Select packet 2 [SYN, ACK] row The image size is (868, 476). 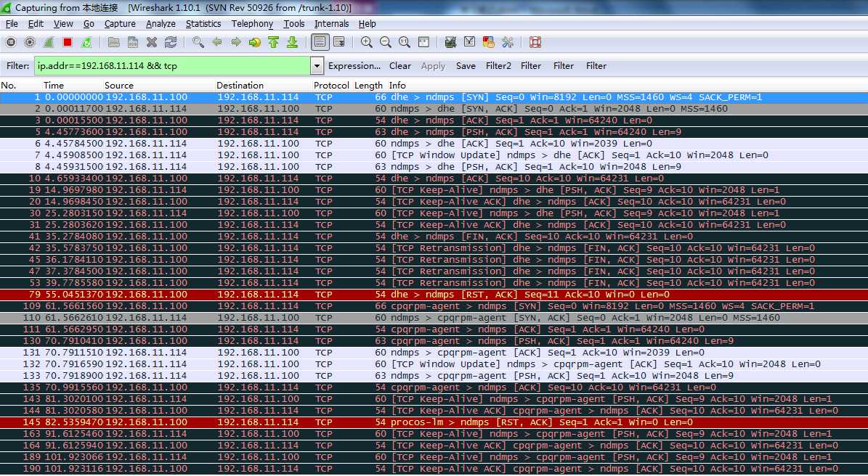click(434, 109)
